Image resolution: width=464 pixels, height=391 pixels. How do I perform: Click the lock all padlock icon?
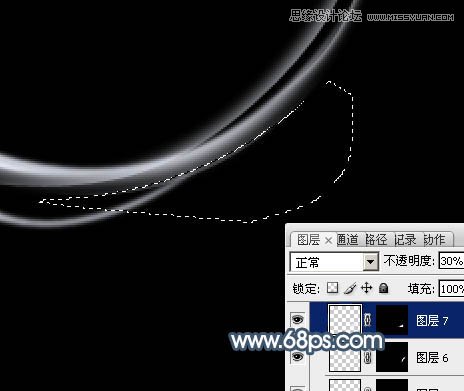tap(384, 288)
